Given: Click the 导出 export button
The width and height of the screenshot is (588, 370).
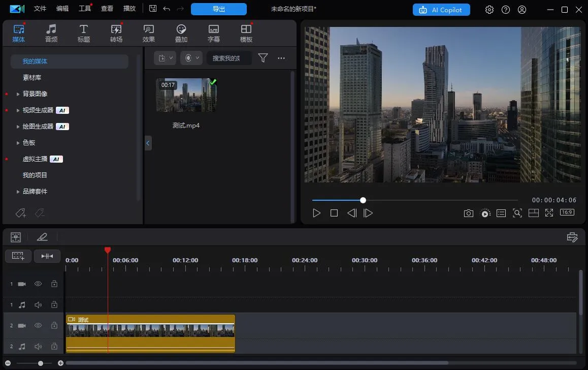Looking at the screenshot, I should [x=219, y=9].
